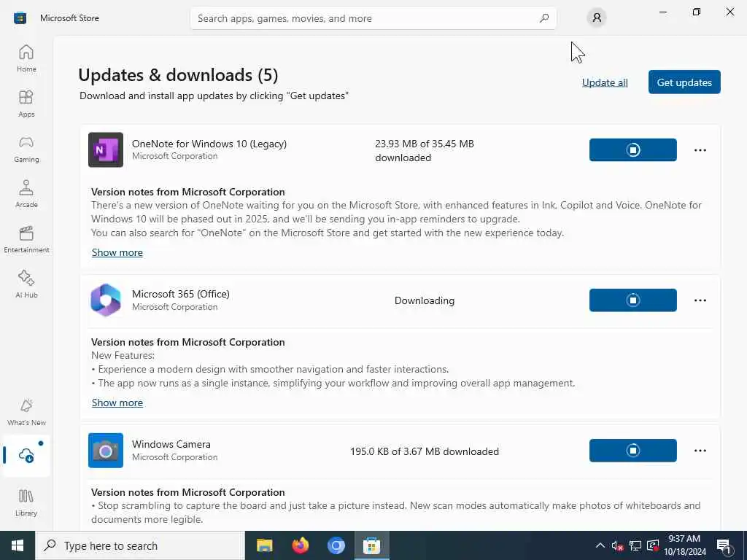Image resolution: width=747 pixels, height=560 pixels.
Task: Expand Show more under OneNote notes
Action: (117, 252)
